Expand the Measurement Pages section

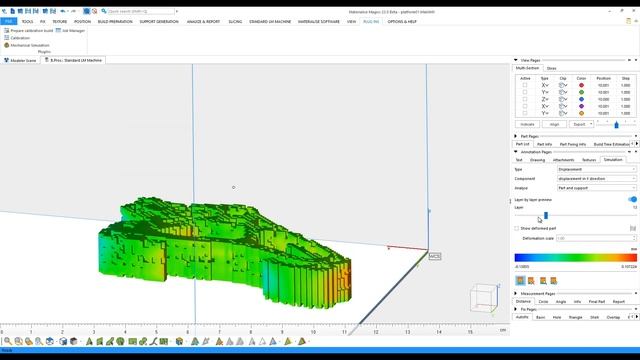[x=516, y=293]
